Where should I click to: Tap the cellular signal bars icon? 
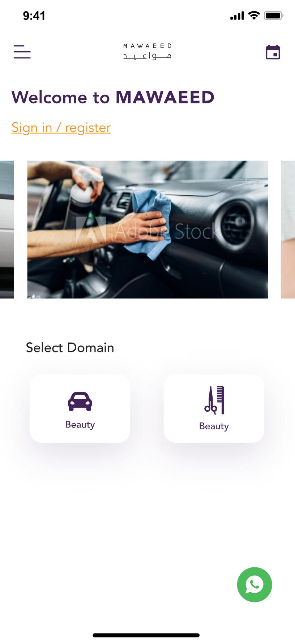237,16
